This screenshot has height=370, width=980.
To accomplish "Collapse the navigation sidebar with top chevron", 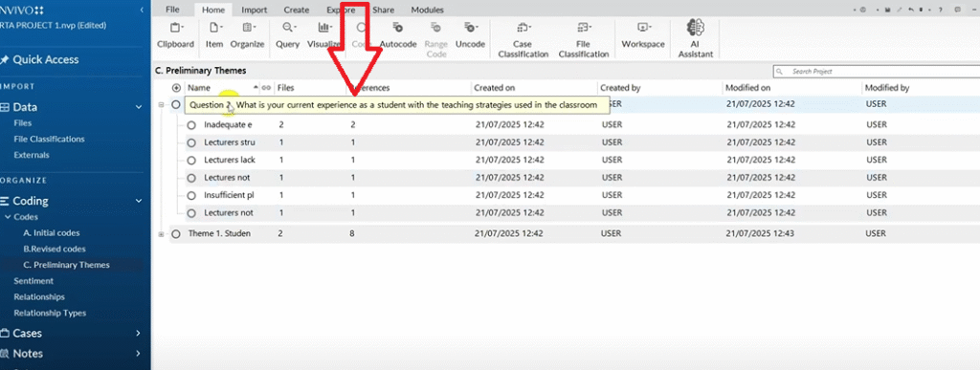I will point(143,10).
